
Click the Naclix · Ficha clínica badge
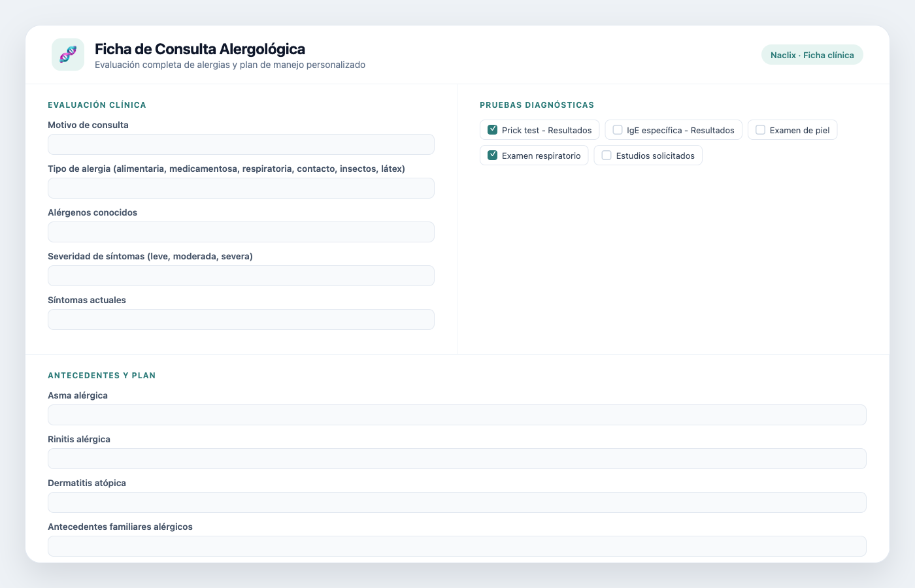pyautogui.click(x=812, y=55)
